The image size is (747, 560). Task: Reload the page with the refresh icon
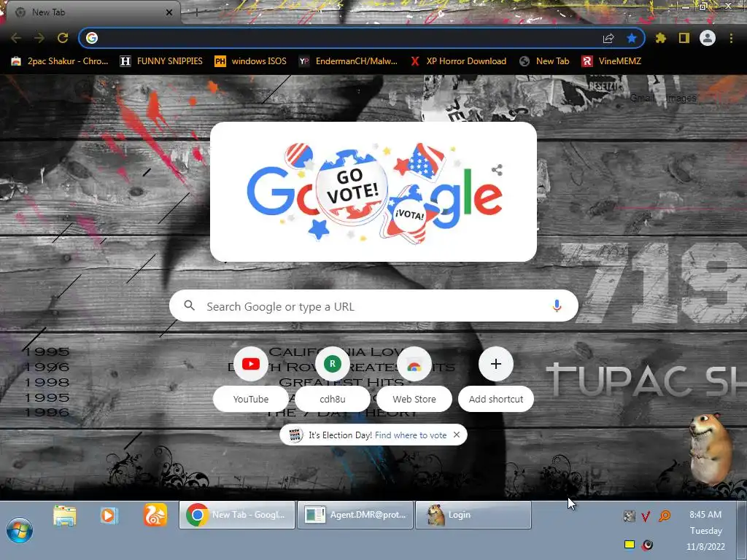point(63,38)
